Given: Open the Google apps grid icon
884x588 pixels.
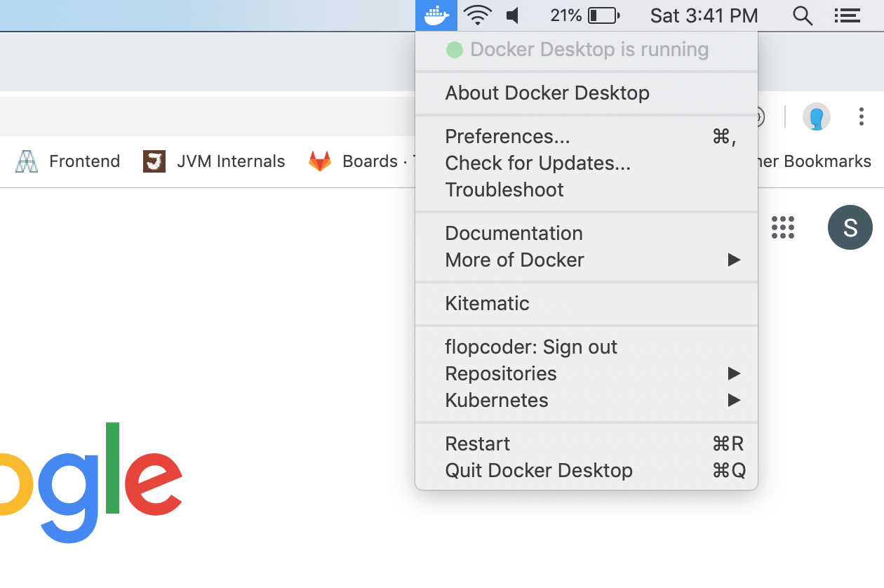Looking at the screenshot, I should (x=783, y=227).
